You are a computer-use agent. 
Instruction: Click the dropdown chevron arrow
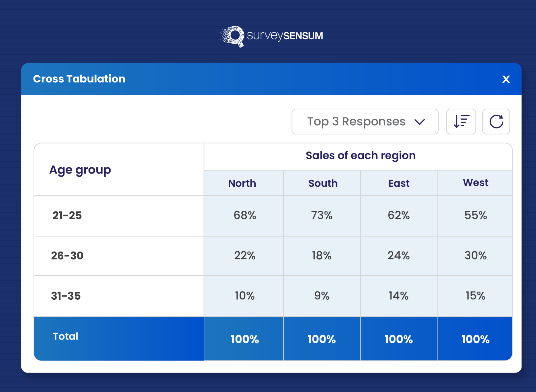(x=420, y=122)
